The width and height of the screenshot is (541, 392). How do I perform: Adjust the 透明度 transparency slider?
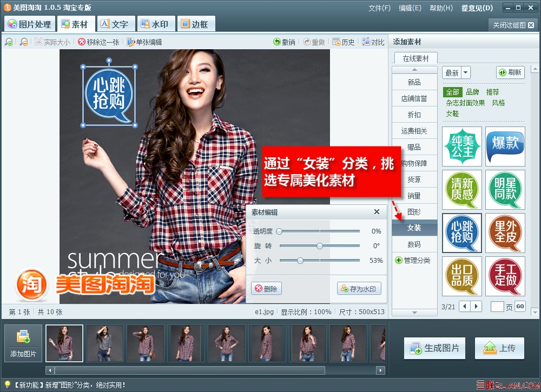tap(320, 231)
